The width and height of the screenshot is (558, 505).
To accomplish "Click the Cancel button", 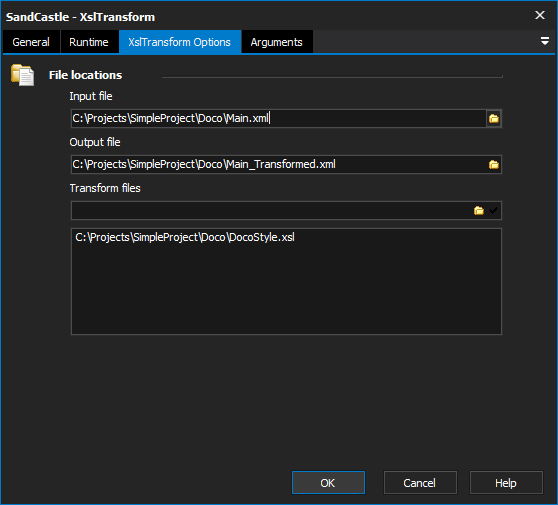I will click(x=420, y=483).
